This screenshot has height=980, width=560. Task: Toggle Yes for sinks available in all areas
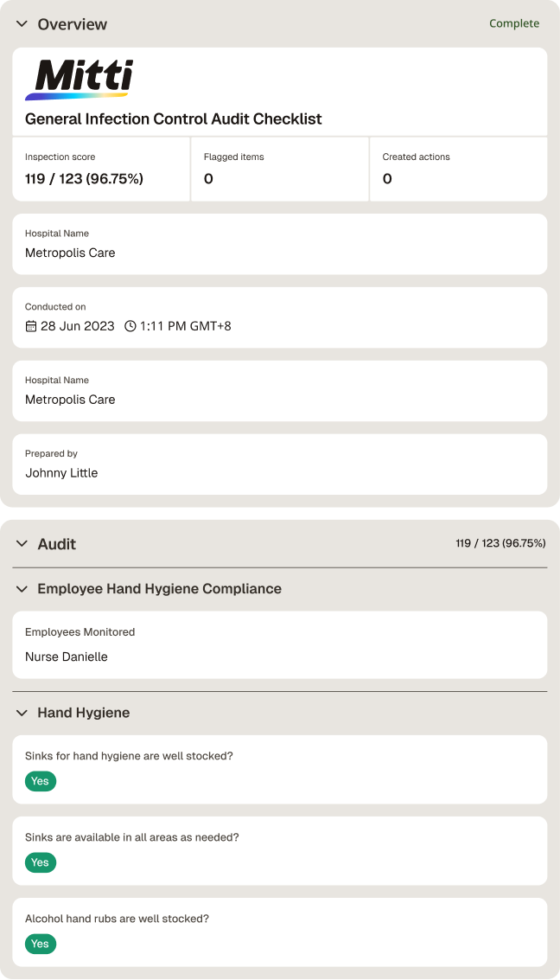pos(41,862)
